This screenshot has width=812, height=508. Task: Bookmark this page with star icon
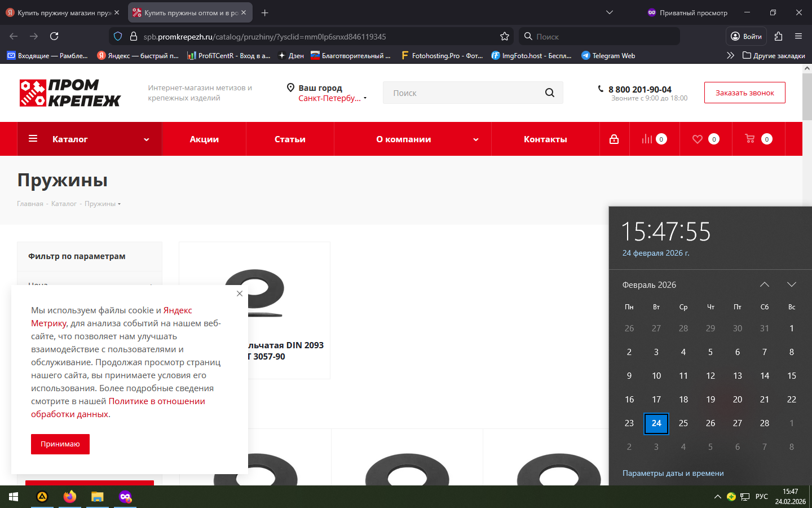[x=504, y=36]
